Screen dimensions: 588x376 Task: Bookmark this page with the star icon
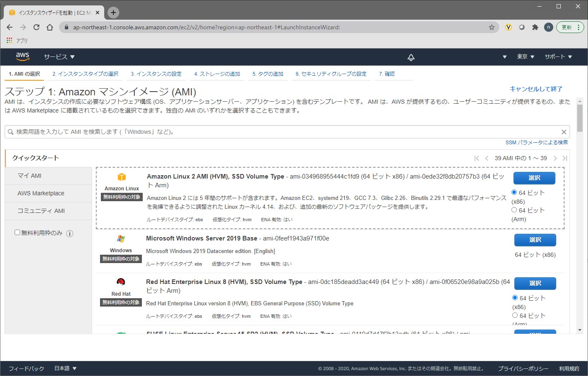(492, 27)
